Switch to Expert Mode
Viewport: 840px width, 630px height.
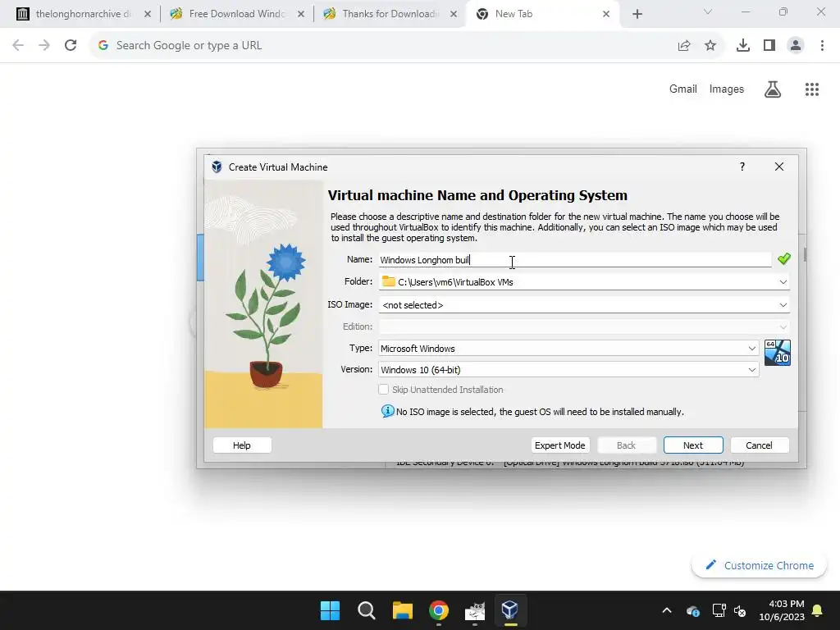click(559, 445)
